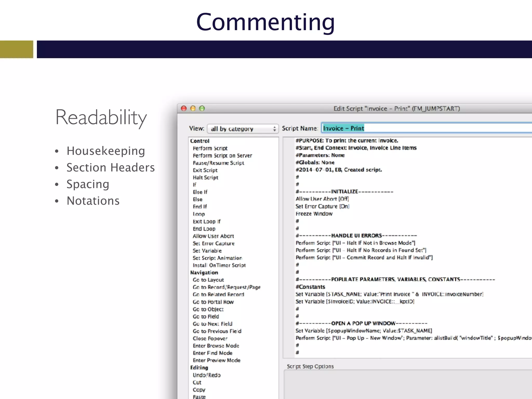Screen dimensions: 532x399
Task: Select the 'Freeze Window' script line
Action: [314, 214]
